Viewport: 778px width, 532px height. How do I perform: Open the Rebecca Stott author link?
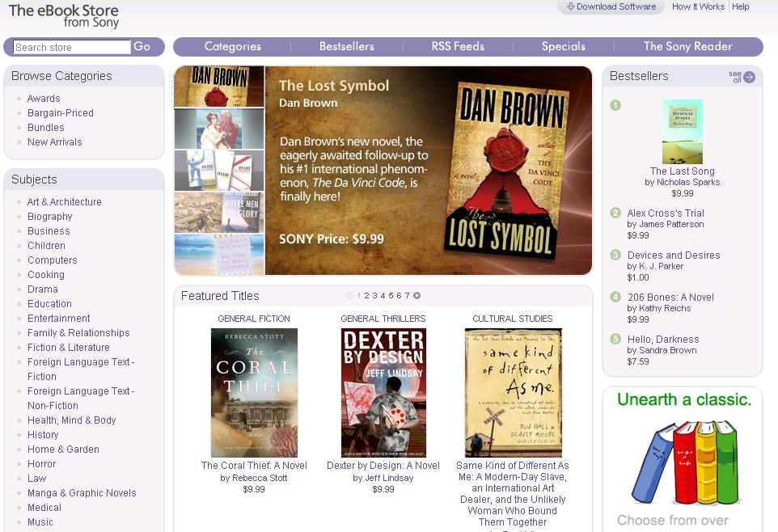(260, 478)
